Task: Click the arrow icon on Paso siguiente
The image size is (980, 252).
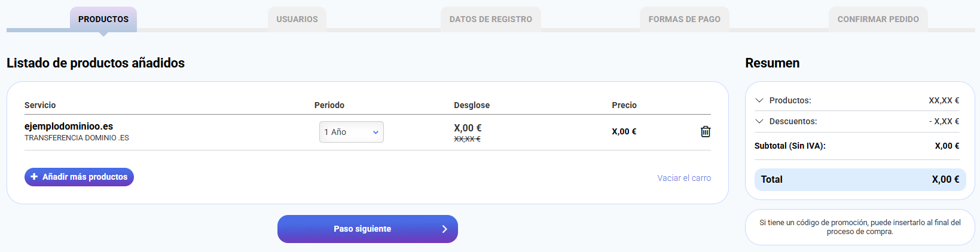Action: [444, 229]
